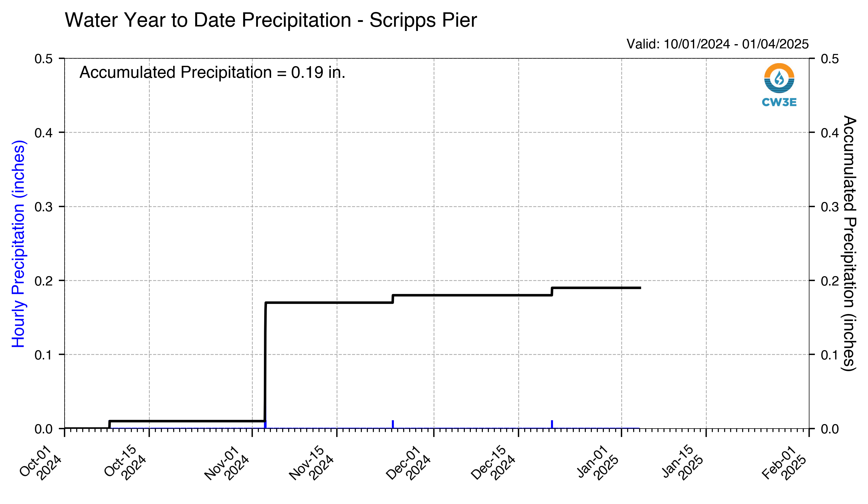
Task: Click the CW3E text under the logo
Action: [x=779, y=102]
